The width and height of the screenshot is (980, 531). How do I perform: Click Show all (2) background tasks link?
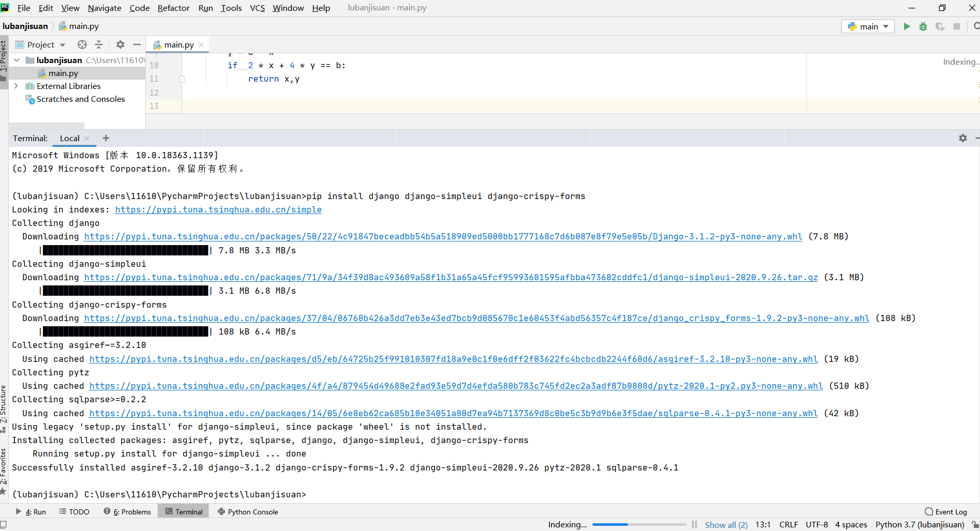tap(726, 525)
